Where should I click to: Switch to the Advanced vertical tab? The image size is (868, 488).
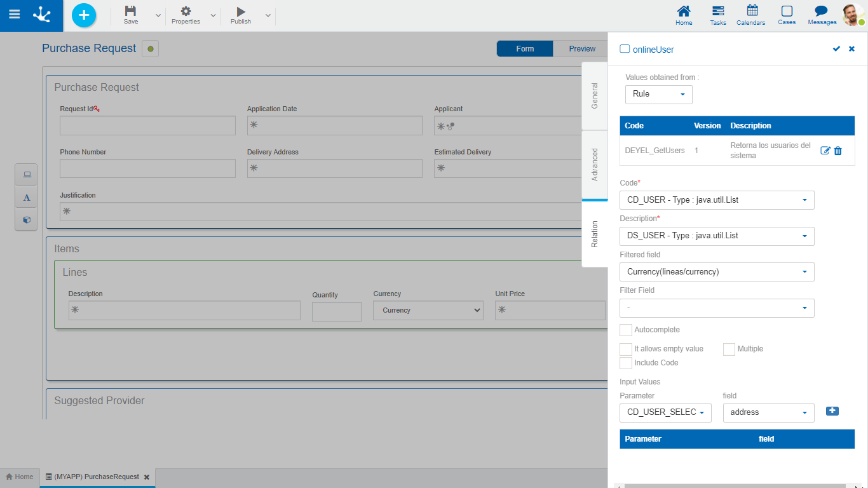(595, 165)
